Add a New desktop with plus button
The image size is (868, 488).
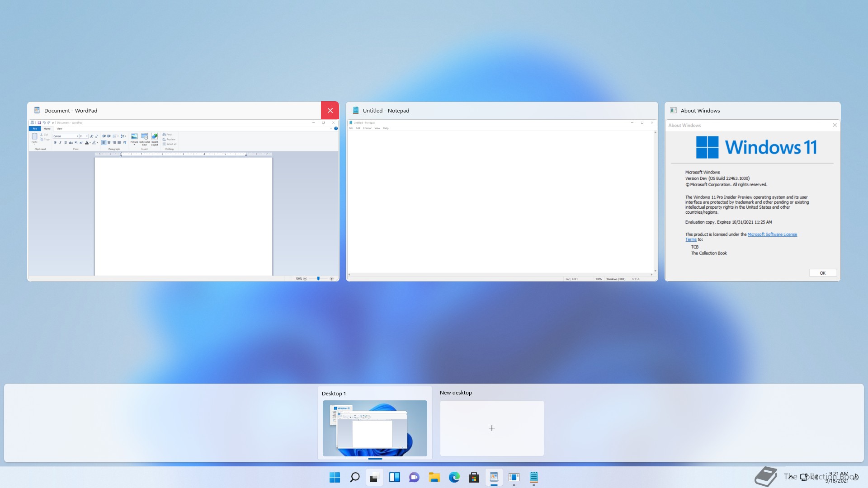click(492, 428)
